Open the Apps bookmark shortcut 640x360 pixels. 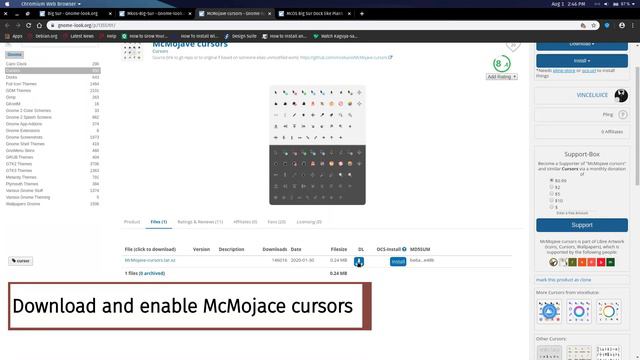coord(13,36)
